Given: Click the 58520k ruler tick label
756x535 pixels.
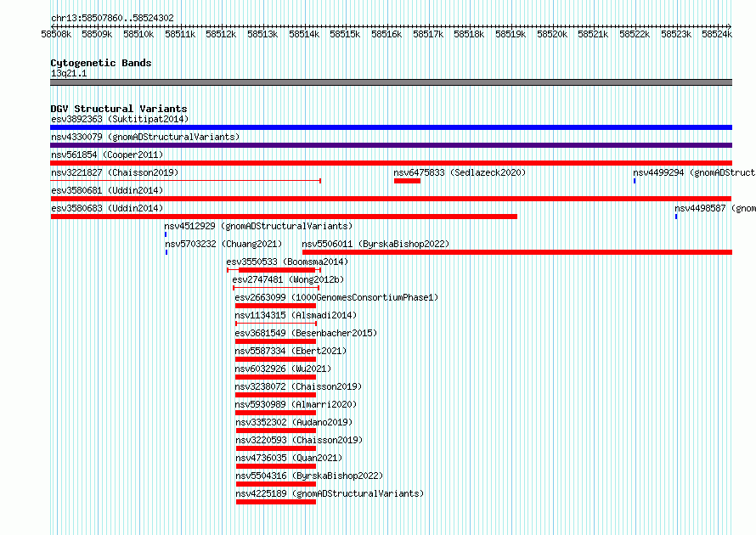Looking at the screenshot, I should 552,34.
